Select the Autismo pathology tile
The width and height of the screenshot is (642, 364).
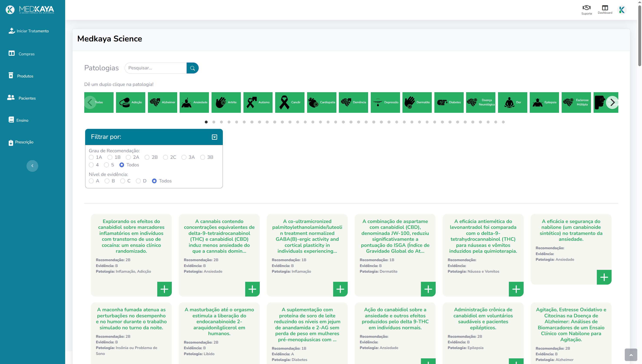258,103
